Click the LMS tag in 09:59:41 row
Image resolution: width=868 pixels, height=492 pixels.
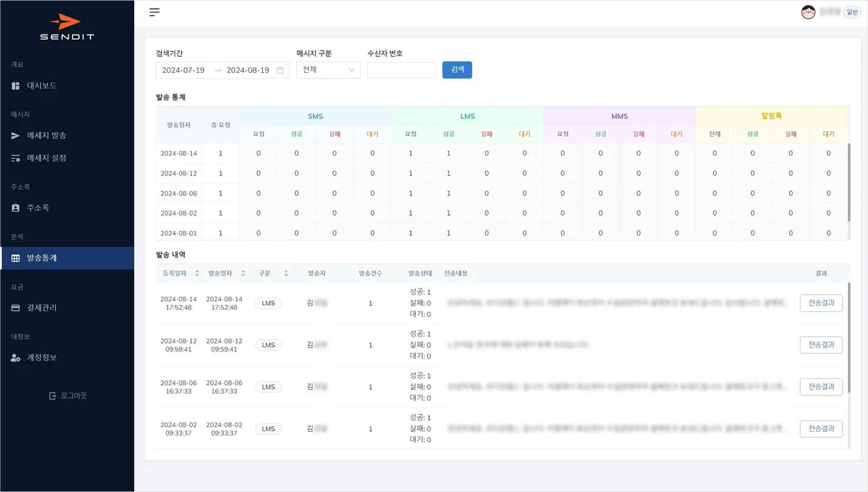click(x=268, y=345)
